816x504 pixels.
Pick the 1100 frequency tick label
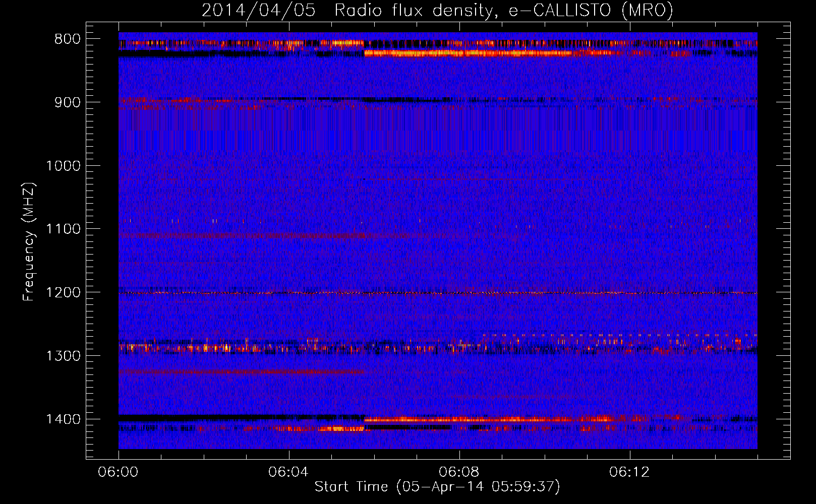(x=63, y=229)
